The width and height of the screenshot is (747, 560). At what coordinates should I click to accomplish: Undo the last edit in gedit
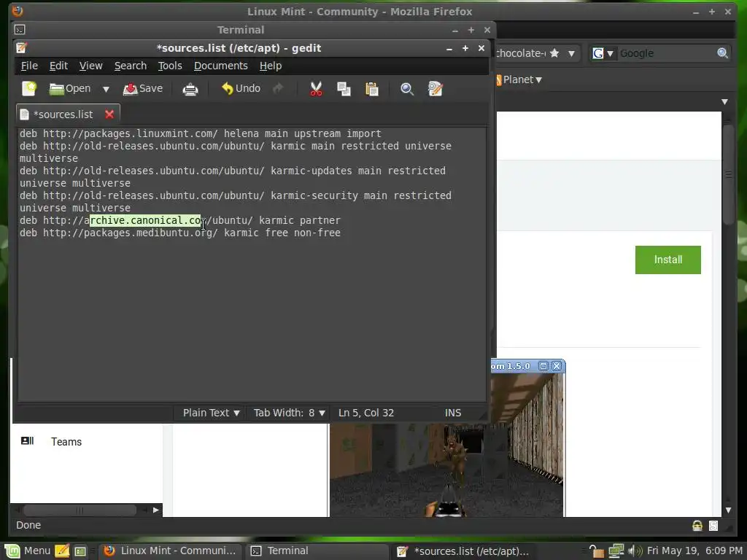point(241,88)
